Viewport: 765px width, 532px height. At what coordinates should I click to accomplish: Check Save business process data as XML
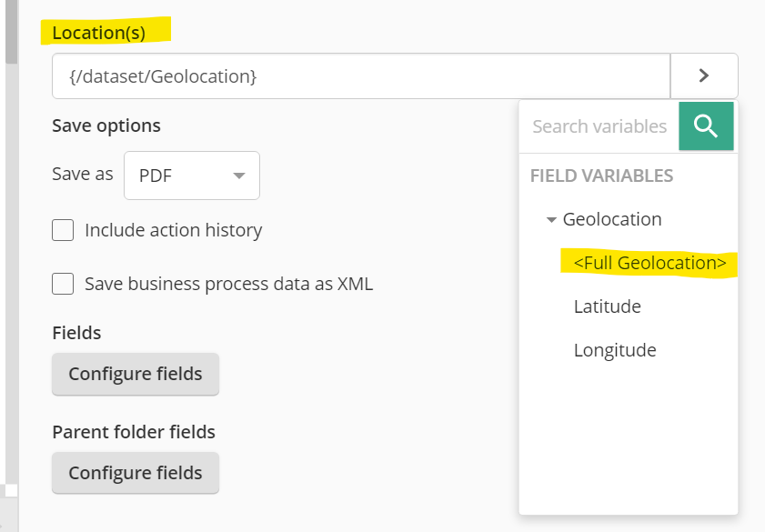[x=63, y=284]
